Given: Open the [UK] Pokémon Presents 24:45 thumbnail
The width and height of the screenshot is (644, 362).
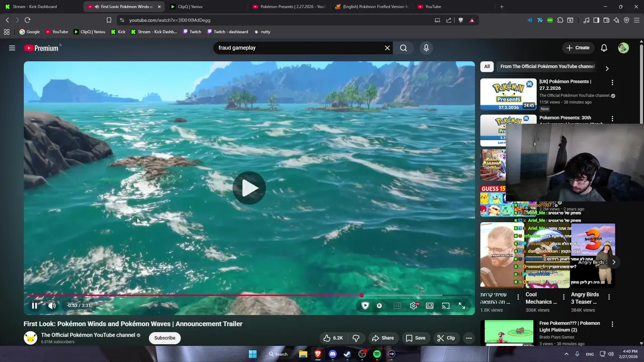Looking at the screenshot, I should (x=508, y=94).
